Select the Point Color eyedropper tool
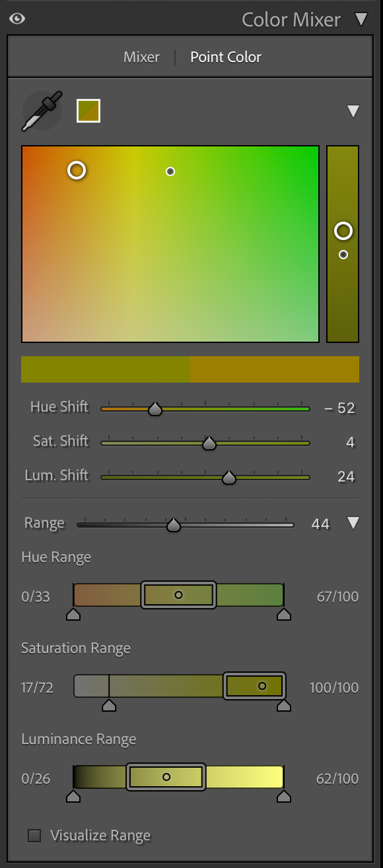 tap(41, 110)
